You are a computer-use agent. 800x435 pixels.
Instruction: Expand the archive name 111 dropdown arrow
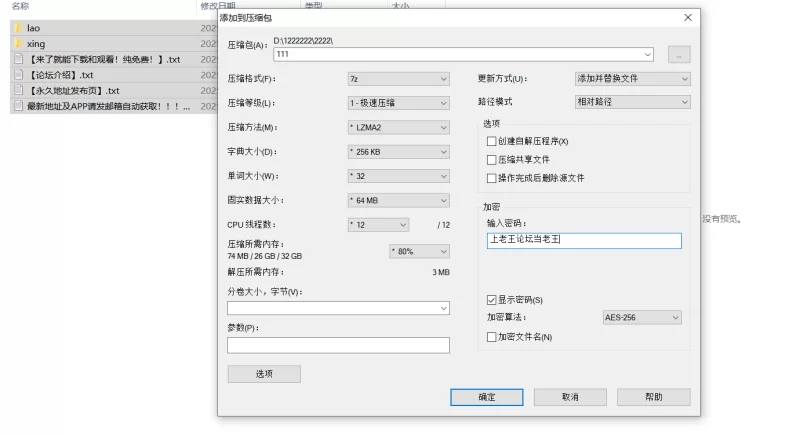click(x=647, y=54)
